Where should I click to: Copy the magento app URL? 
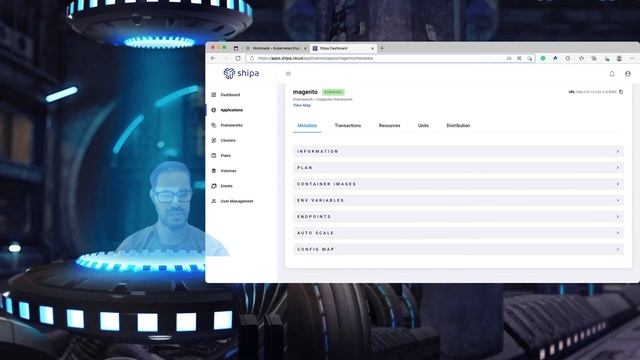click(621, 92)
